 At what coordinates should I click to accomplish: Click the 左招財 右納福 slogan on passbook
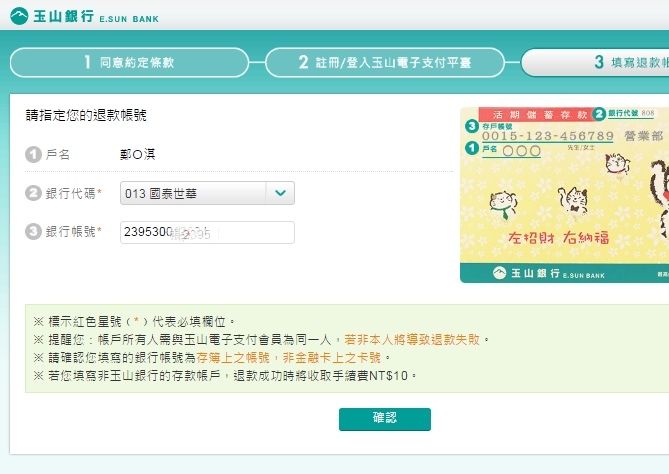558,237
